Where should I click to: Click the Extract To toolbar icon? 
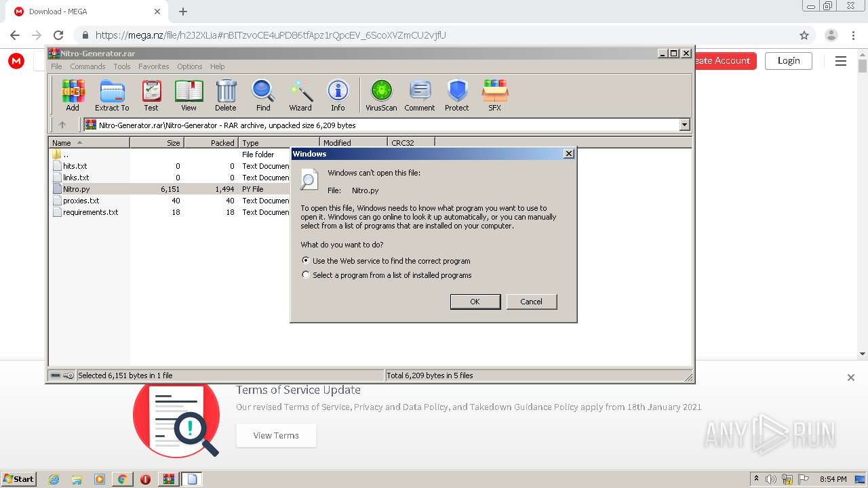coord(112,96)
